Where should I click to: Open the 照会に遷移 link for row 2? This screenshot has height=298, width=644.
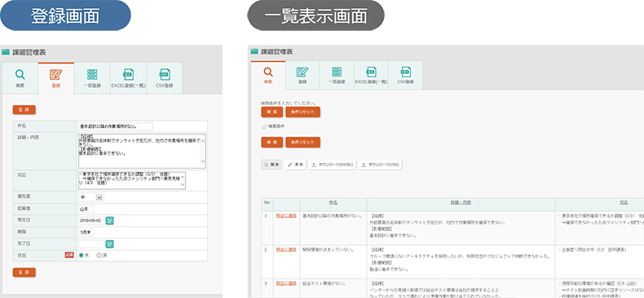coord(286,249)
